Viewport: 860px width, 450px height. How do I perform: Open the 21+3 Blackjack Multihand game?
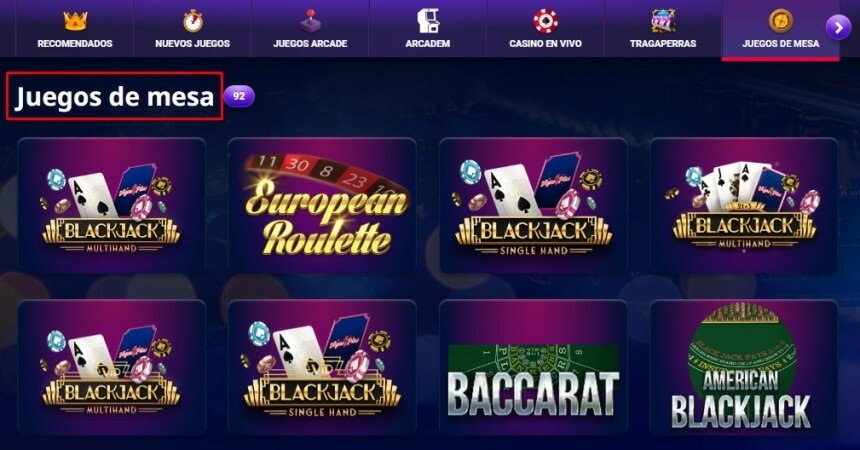tap(744, 205)
